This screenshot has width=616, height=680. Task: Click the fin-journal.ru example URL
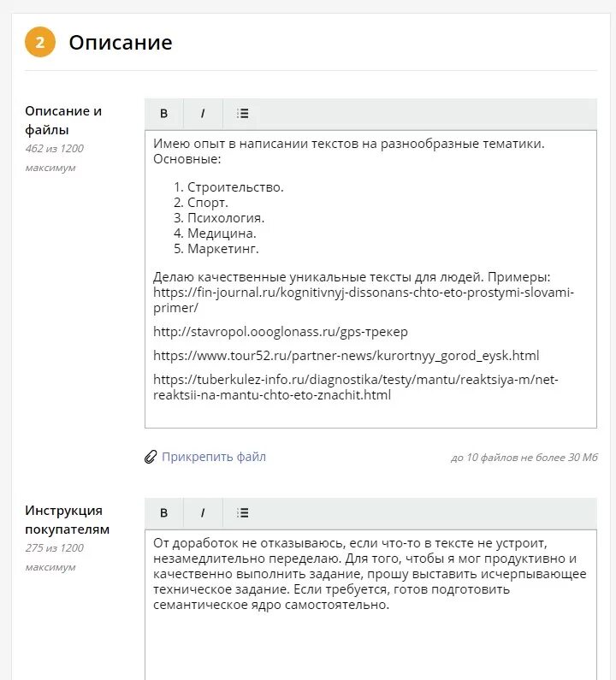[364, 300]
